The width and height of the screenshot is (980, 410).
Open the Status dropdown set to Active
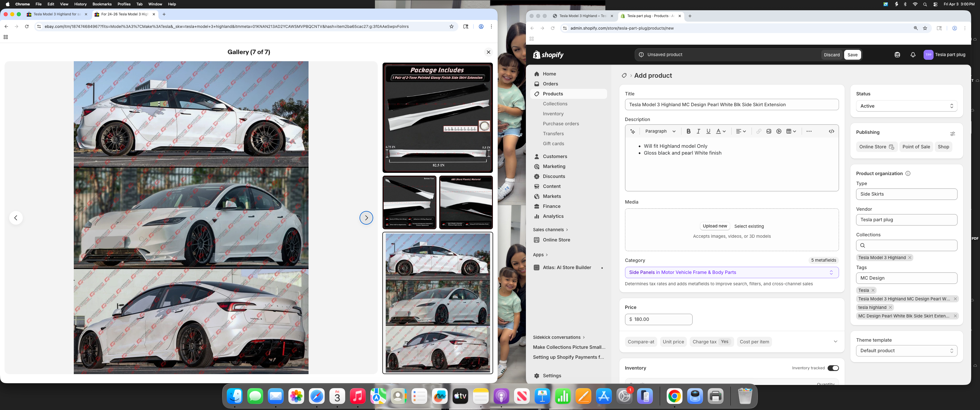click(x=906, y=106)
